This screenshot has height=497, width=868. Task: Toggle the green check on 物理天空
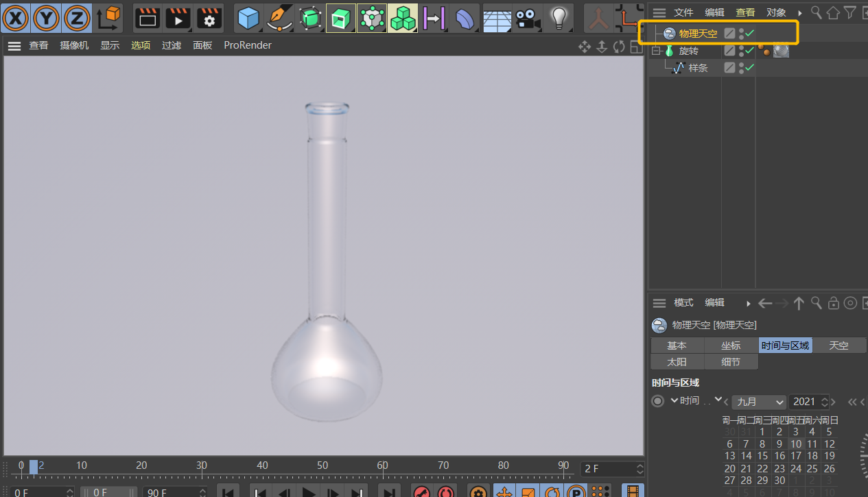pyautogui.click(x=750, y=33)
